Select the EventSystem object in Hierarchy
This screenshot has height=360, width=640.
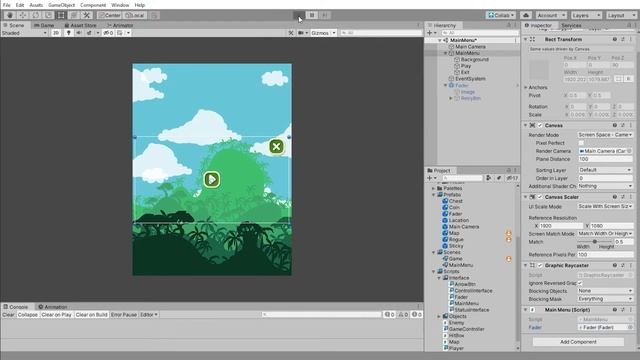point(470,79)
